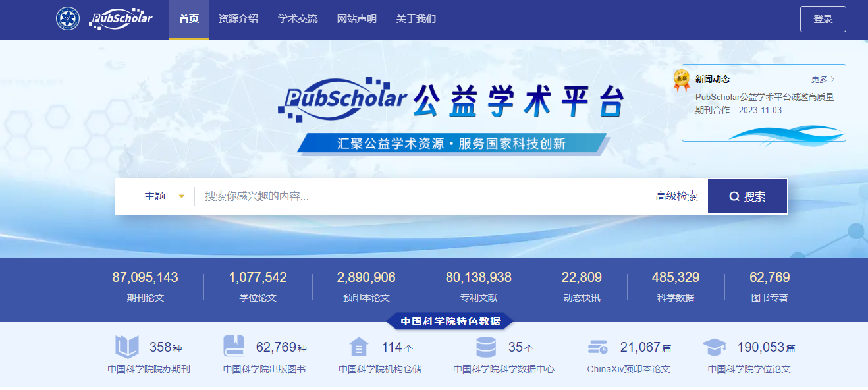This screenshot has width=868, height=390.
Task: Open the 高级检索 link
Action: click(x=677, y=196)
